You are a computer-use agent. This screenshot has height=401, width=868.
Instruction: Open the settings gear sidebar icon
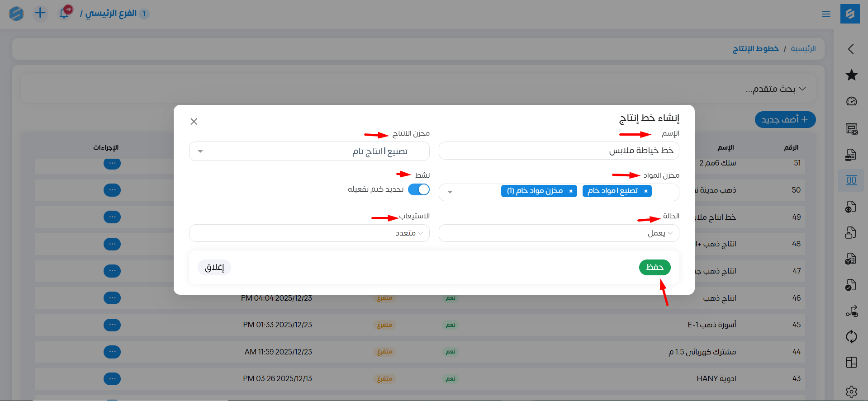[851, 391]
